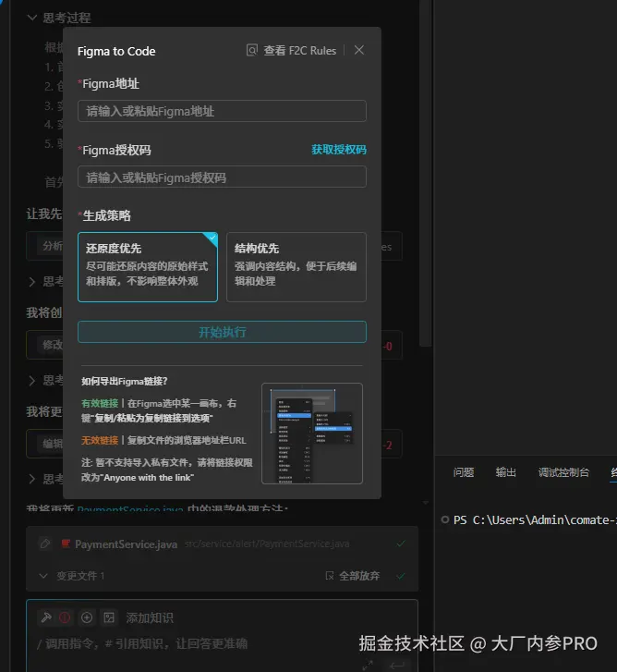Click the 全部放弃 discard-all button

coord(353,576)
